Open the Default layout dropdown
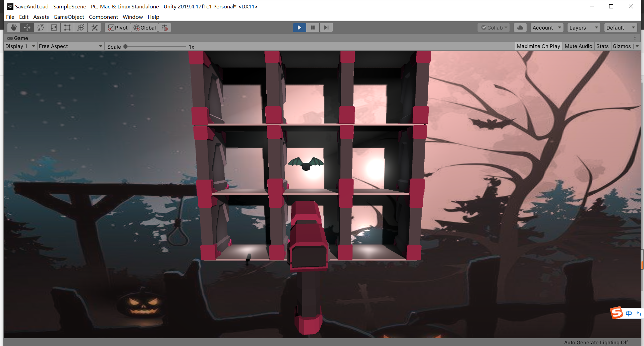 [x=620, y=28]
